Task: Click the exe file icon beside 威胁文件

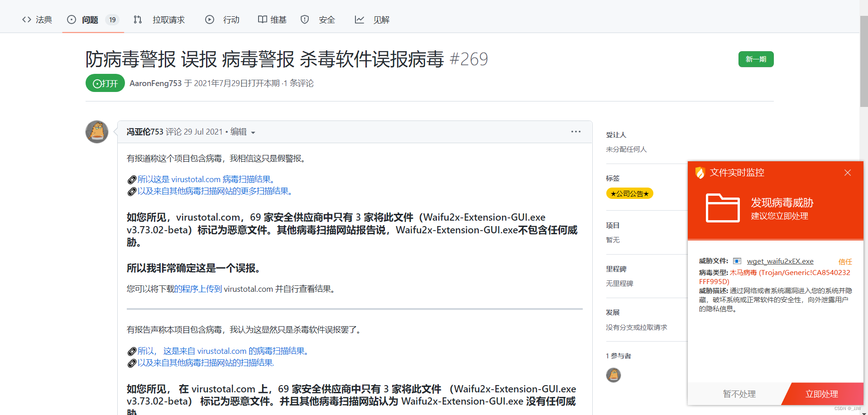Action: pos(737,261)
